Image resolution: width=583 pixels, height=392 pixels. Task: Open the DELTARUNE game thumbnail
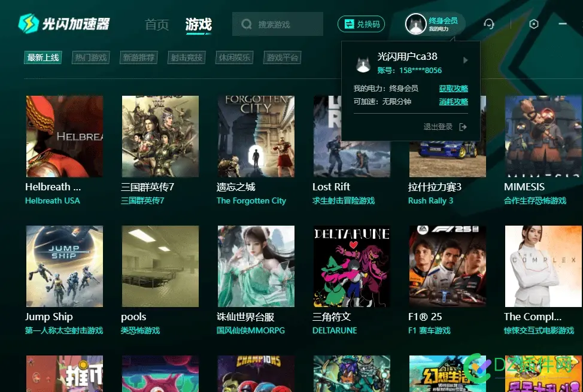(x=352, y=266)
